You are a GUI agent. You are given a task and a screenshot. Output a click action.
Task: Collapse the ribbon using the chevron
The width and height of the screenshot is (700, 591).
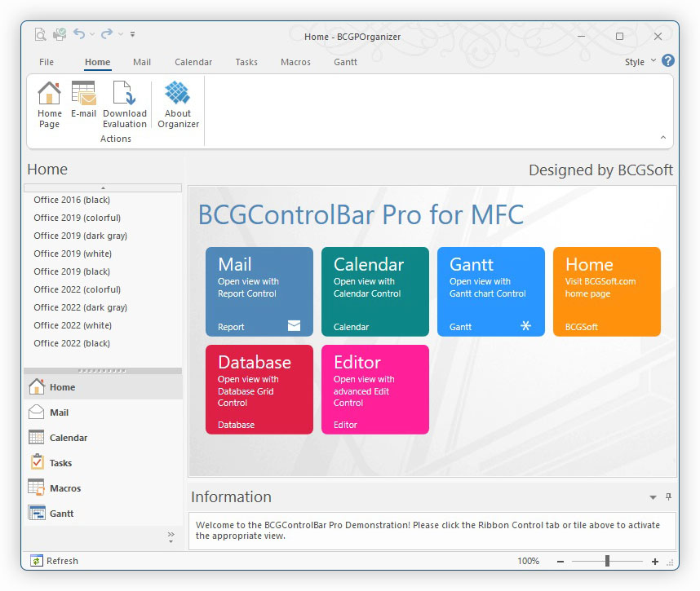pos(662,138)
